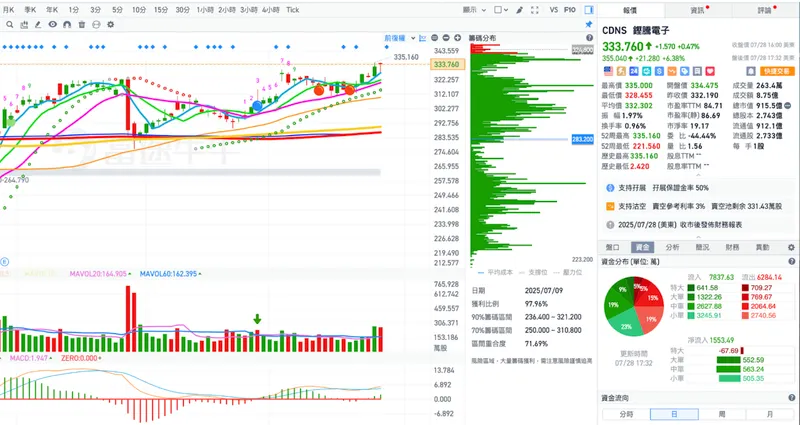
Task: Select 周 capital flow period
Action: click(722, 414)
